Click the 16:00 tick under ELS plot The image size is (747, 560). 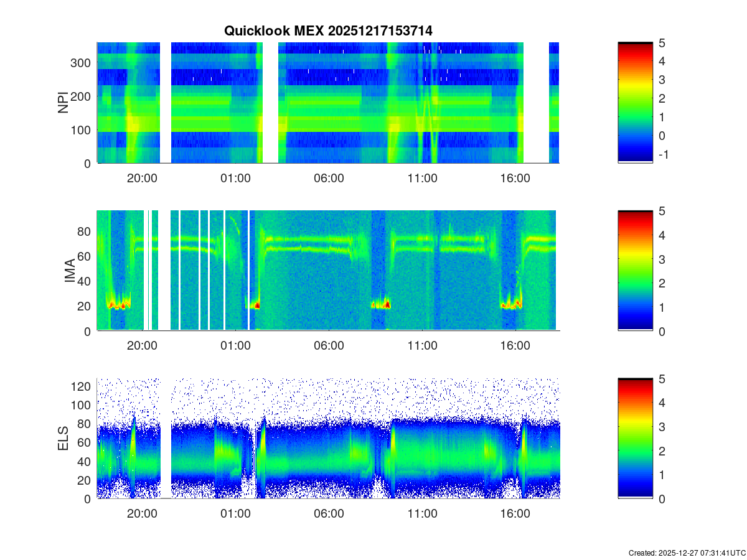pyautogui.click(x=515, y=514)
